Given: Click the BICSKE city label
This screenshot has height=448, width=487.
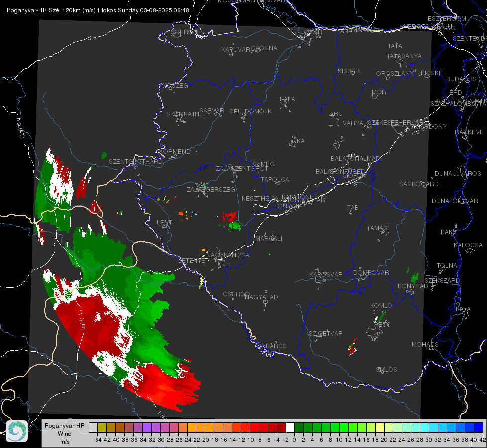Looking at the screenshot, I should (x=432, y=73).
